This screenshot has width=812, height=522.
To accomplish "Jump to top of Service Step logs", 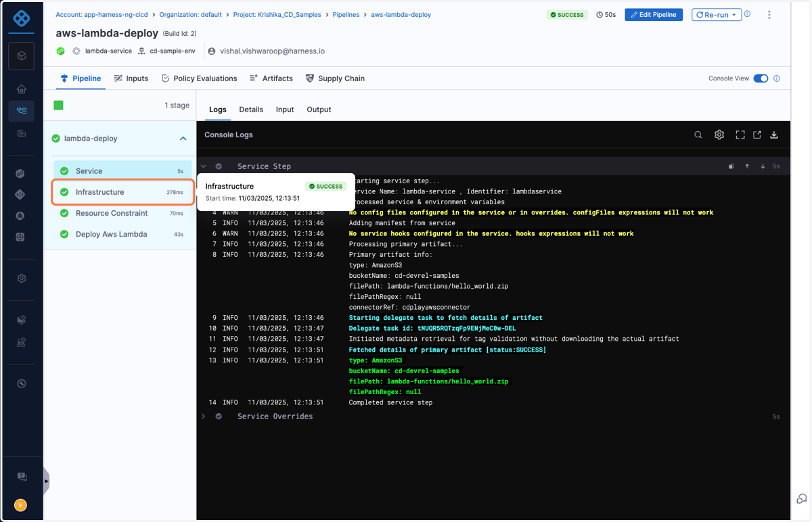I will [747, 166].
